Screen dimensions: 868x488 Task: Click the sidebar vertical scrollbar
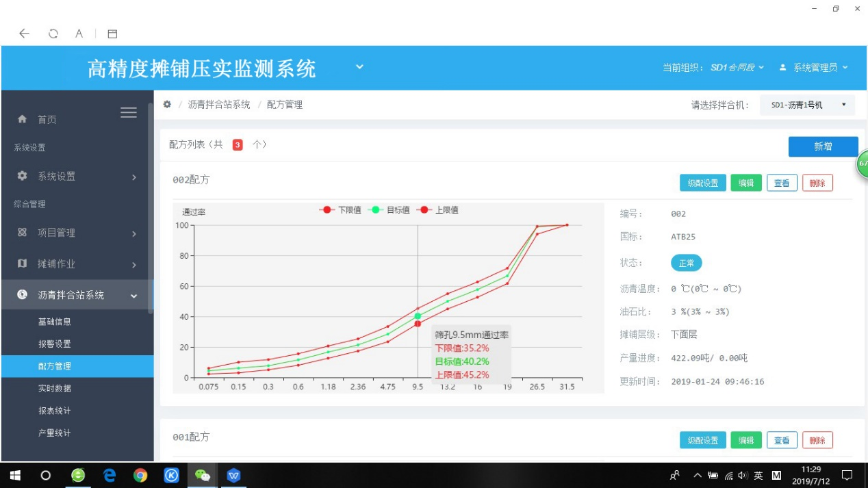click(x=151, y=208)
